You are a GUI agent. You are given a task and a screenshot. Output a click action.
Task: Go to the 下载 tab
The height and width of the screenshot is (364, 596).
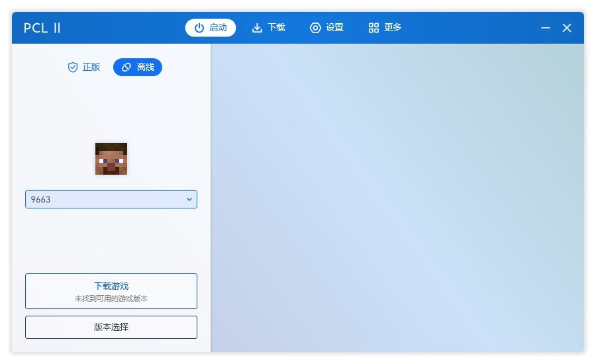click(268, 28)
